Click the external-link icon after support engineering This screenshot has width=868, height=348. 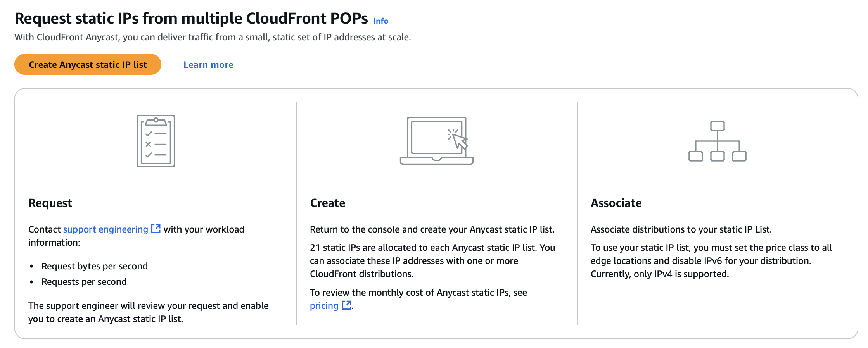tap(156, 229)
